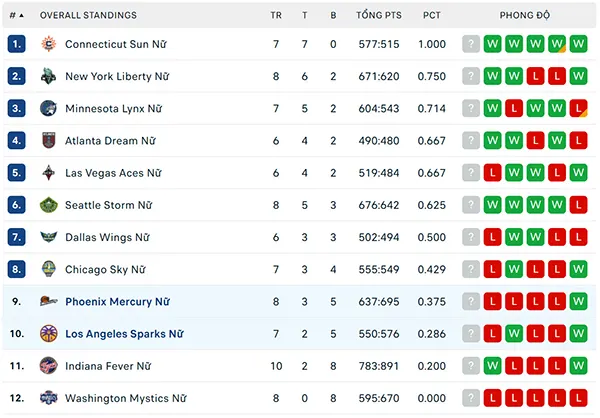Viewport: 600px width, 418px height.
Task: Click the 577:515 total points value
Action: 379,44
